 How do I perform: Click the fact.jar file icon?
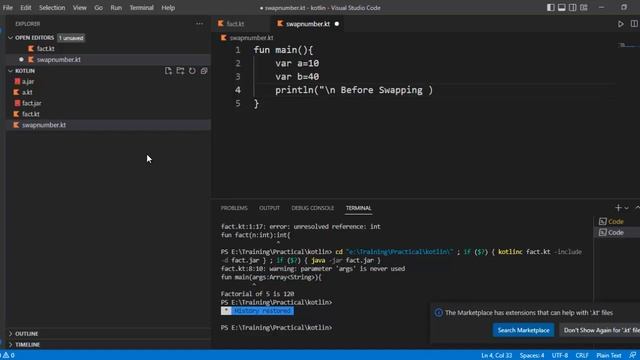point(17,103)
